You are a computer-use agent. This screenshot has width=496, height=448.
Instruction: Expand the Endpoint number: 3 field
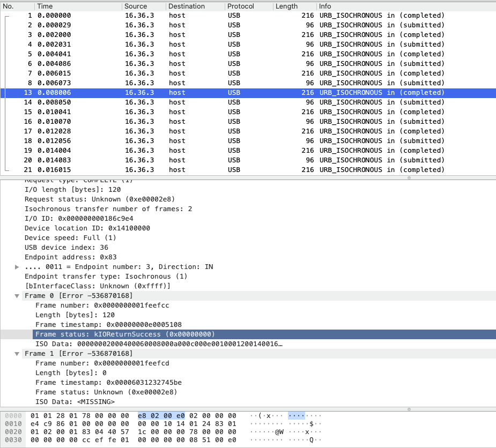pos(17,267)
